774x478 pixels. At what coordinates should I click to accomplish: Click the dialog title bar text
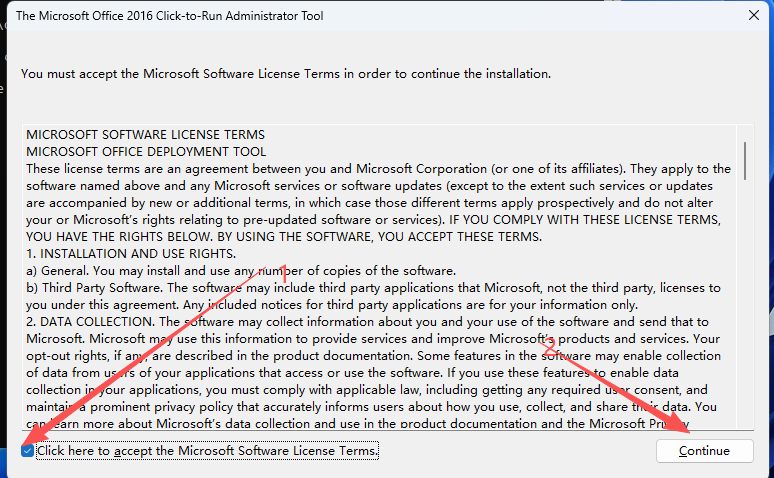[x=170, y=16]
